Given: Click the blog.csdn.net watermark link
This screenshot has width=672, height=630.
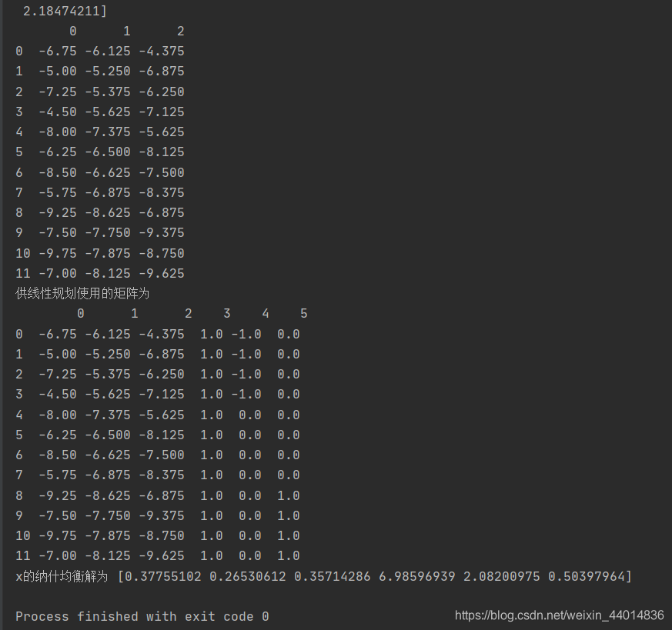Looking at the screenshot, I should pos(560,615).
